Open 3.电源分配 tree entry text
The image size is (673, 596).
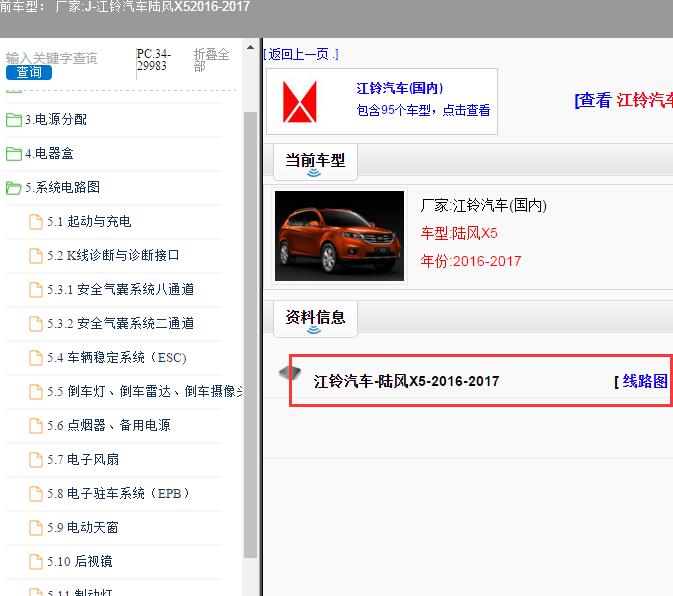tap(56, 119)
